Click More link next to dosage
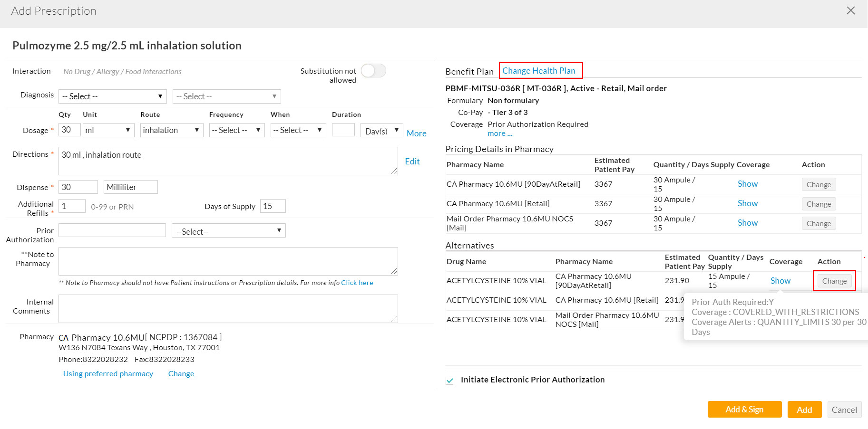This screenshot has width=868, height=429. (416, 133)
